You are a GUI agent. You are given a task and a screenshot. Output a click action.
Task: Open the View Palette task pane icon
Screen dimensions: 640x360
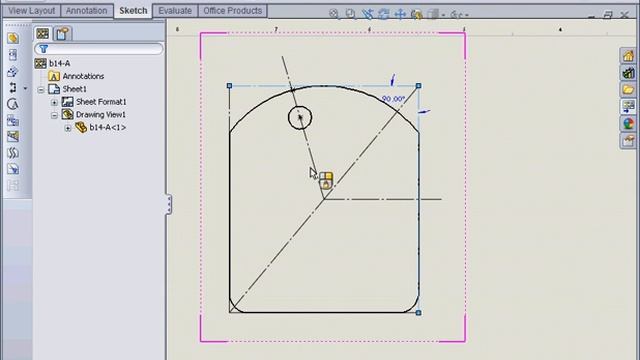(628, 107)
